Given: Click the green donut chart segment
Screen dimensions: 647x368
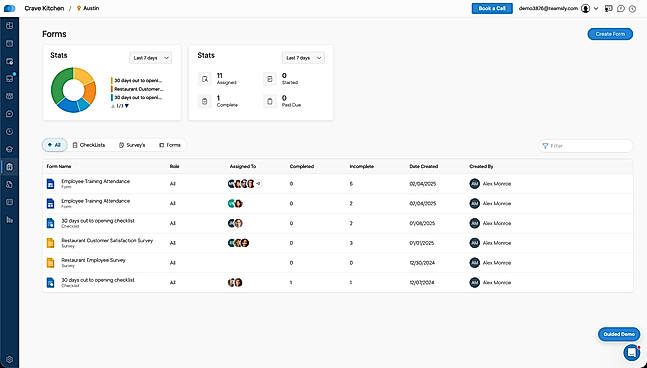Looking at the screenshot, I should [x=60, y=83].
